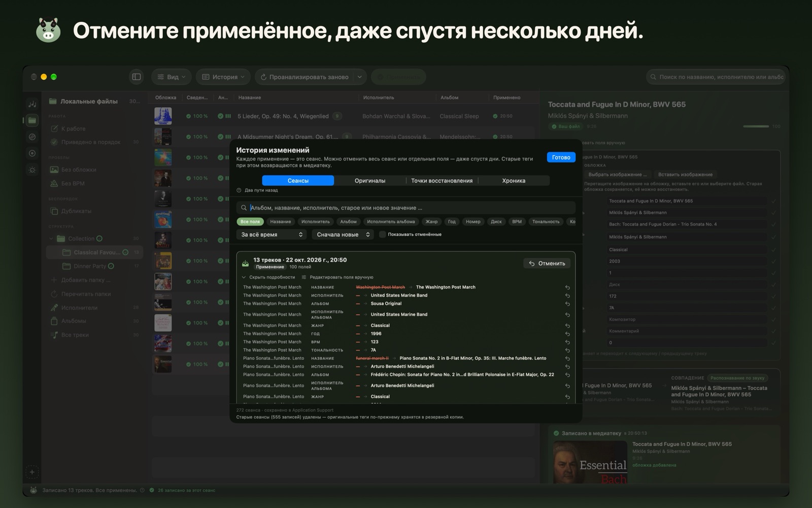Select the folder icon in left rail
This screenshot has width=812, height=508.
32,120
